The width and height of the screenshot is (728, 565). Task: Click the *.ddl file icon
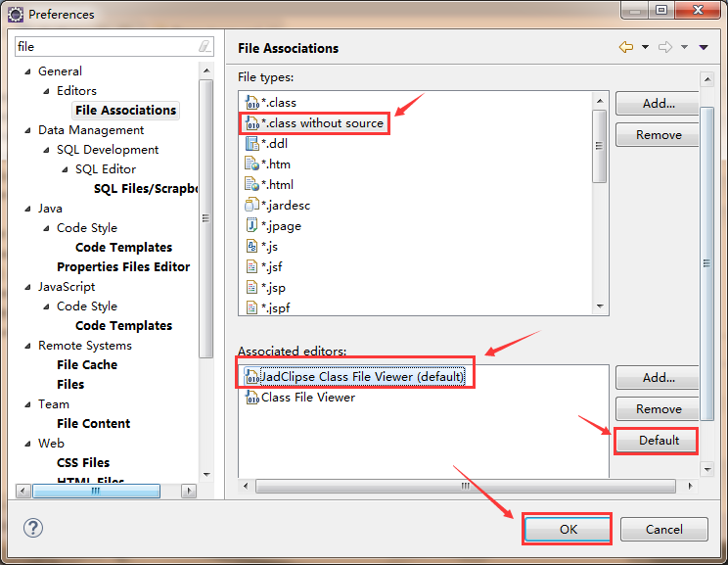tap(252, 144)
